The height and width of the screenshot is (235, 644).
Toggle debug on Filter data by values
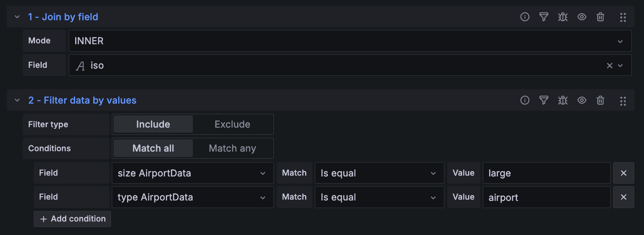[x=563, y=100]
